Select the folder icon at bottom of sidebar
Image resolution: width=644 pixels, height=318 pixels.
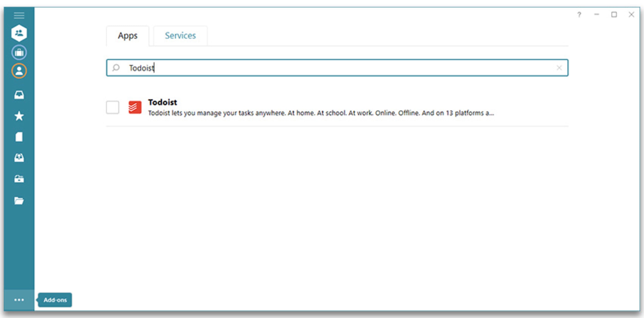point(19,201)
